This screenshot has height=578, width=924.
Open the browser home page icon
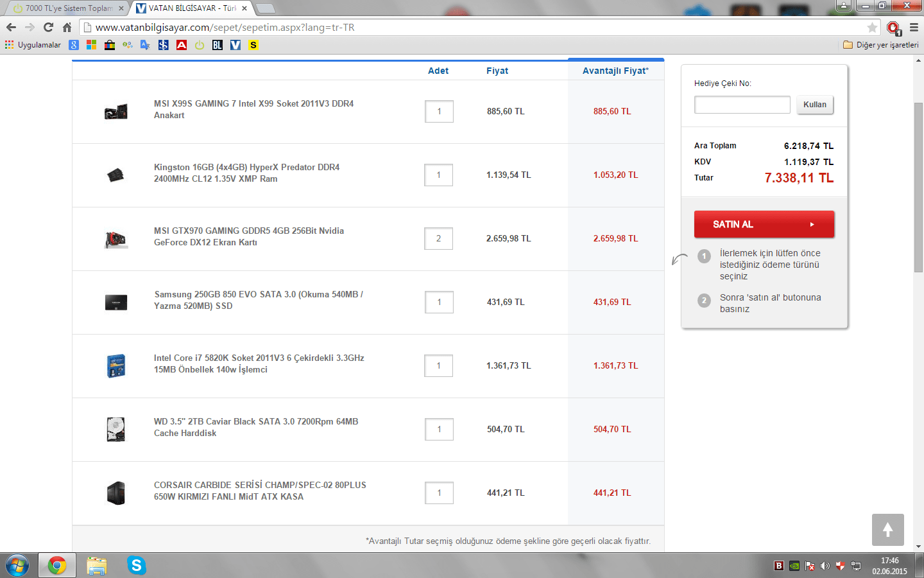pos(67,28)
